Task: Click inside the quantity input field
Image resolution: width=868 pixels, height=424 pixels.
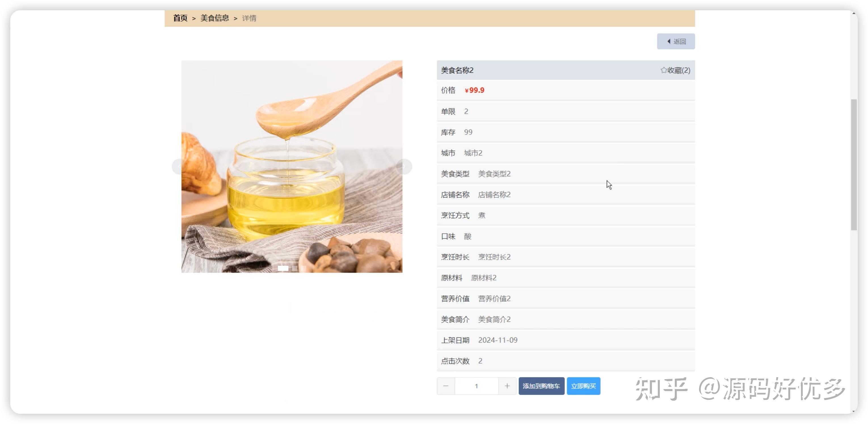Action: click(477, 386)
